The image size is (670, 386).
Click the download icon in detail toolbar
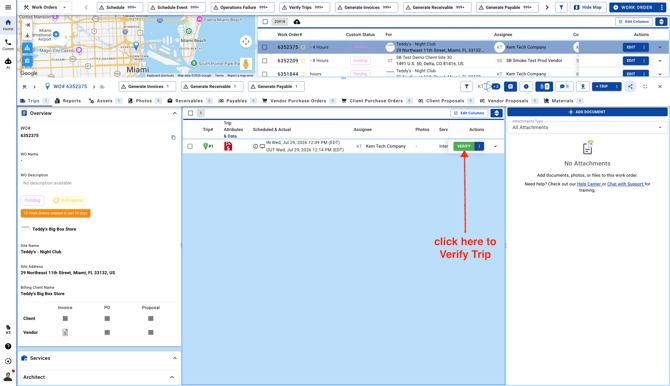582,86
